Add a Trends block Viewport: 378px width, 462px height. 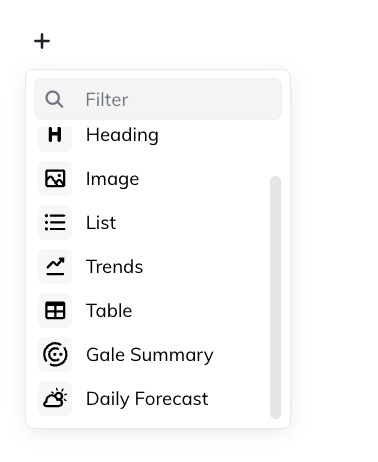[x=153, y=266]
